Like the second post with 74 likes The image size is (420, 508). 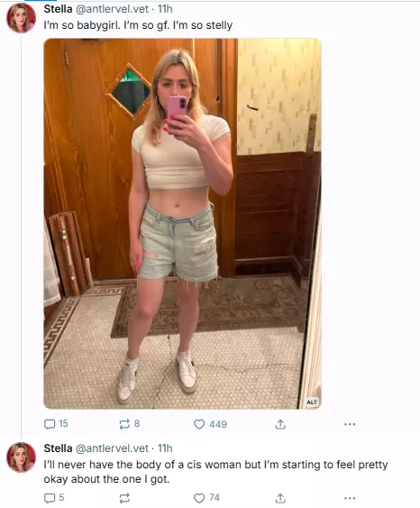(x=206, y=498)
